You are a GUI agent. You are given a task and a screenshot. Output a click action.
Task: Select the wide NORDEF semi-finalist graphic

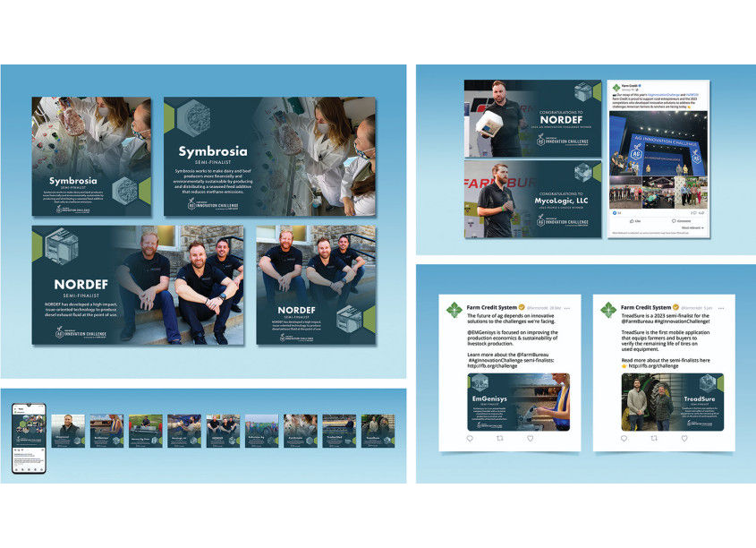click(x=138, y=285)
